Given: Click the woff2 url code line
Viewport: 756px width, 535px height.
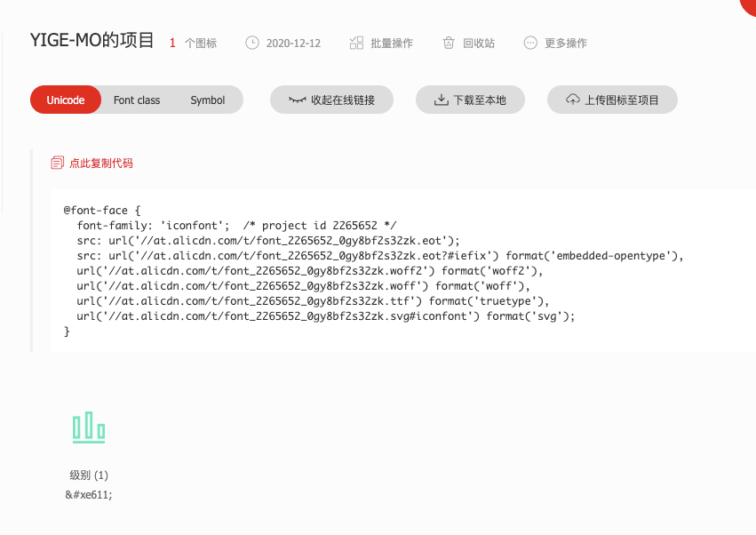Looking at the screenshot, I should point(309,271).
